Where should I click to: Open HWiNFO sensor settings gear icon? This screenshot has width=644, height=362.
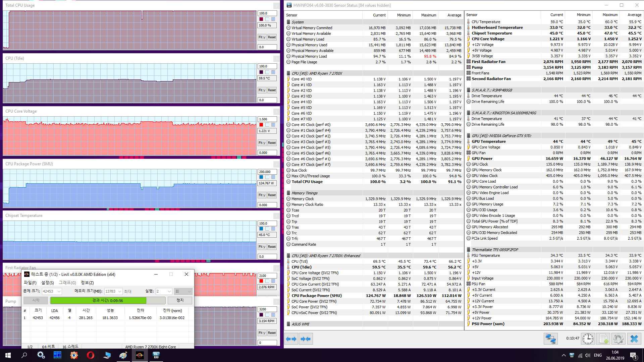618,339
